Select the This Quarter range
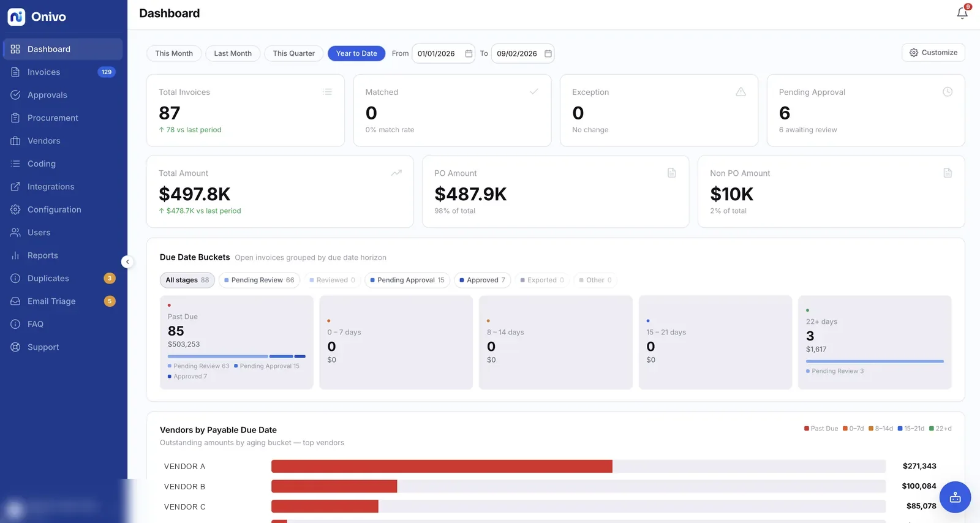Screen dimensions: 980x523 294,53
